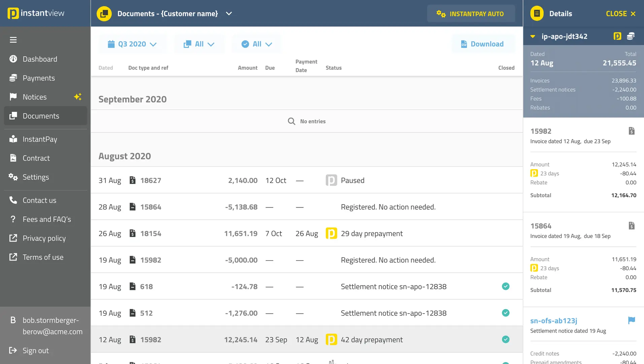Toggle closed checkmark for document 618
644x364 pixels.
coord(505,286)
